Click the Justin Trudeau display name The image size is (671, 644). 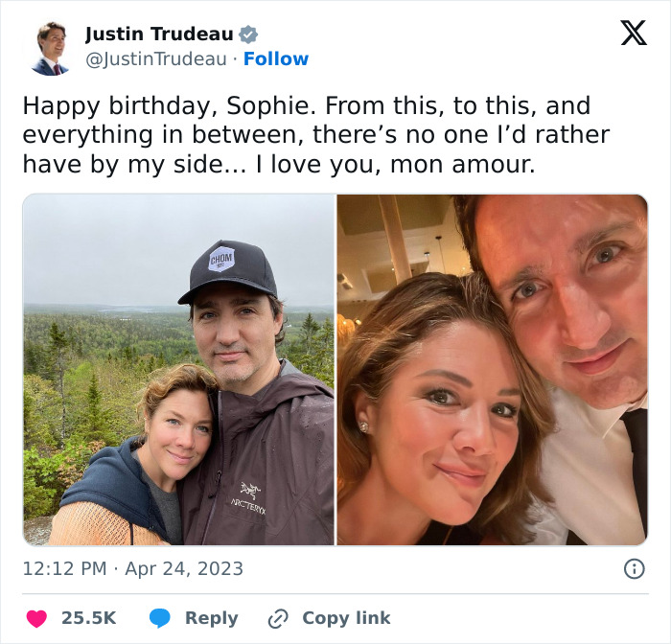click(x=159, y=34)
